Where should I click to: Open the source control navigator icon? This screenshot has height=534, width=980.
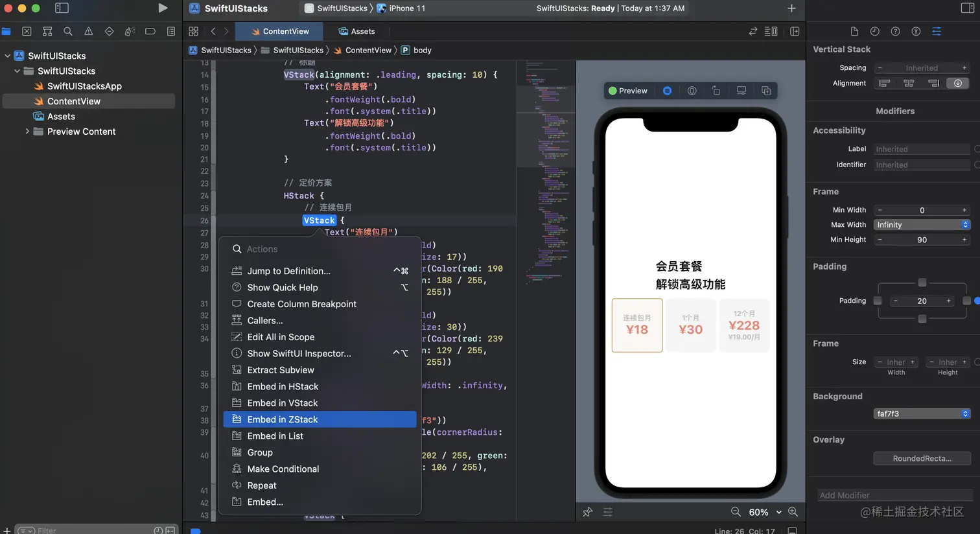point(27,31)
